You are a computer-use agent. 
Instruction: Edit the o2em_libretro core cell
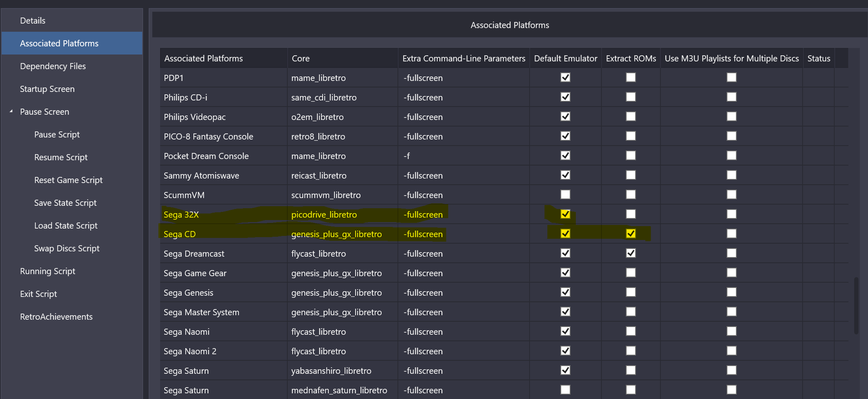(343, 117)
